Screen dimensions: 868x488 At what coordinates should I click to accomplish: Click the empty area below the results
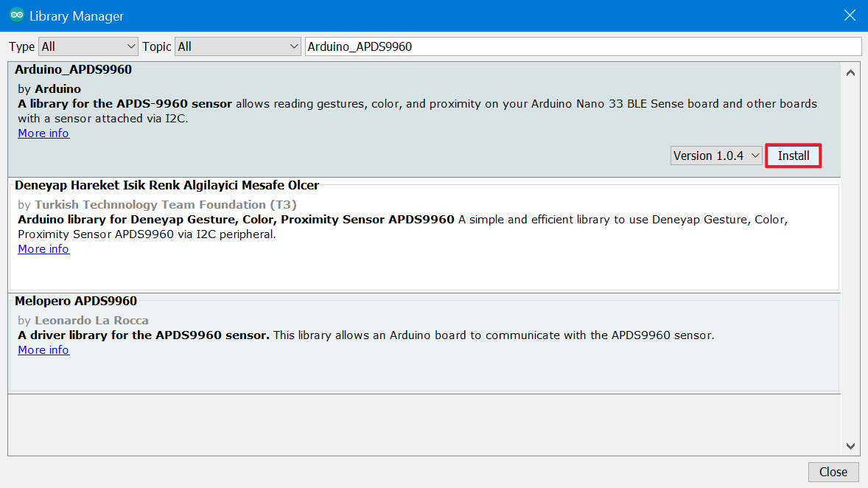424,425
